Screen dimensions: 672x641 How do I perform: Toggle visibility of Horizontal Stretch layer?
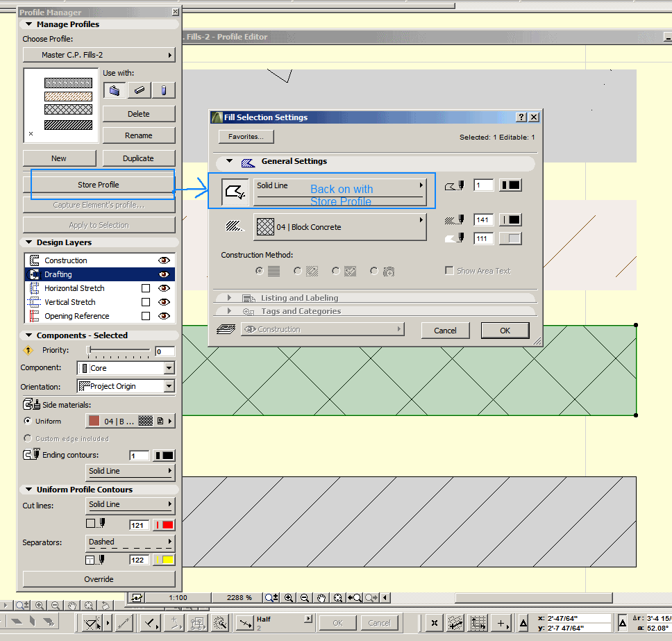click(x=164, y=288)
